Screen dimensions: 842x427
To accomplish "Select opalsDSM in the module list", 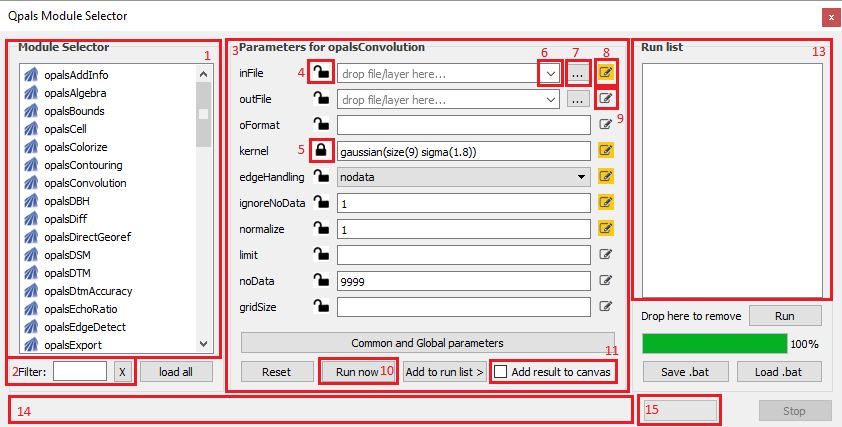I will pos(67,255).
